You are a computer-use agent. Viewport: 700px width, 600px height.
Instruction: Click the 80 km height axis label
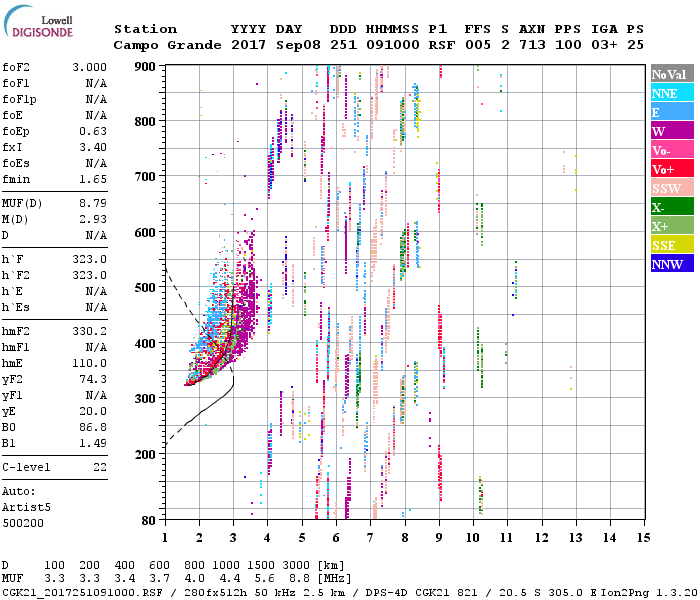[149, 520]
